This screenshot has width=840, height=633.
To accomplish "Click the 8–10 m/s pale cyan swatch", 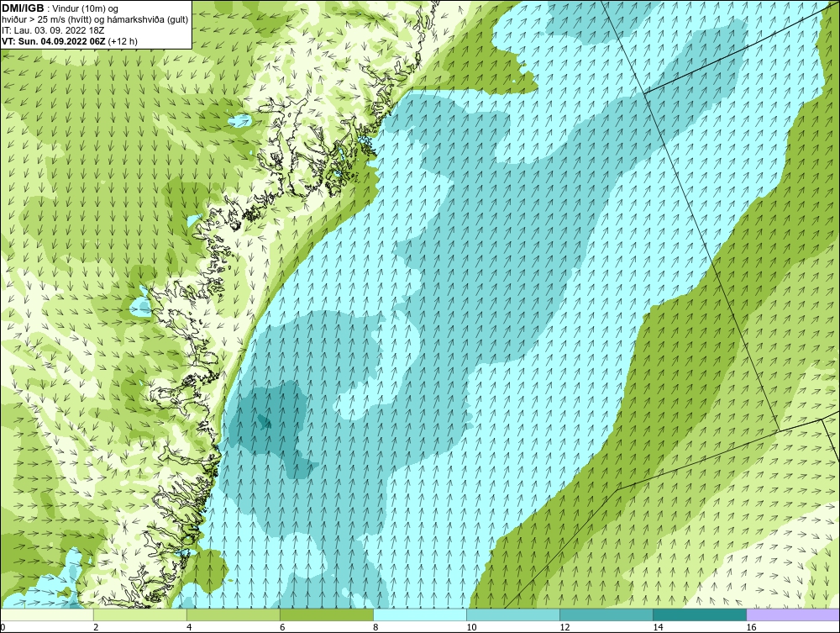I will point(420,615).
